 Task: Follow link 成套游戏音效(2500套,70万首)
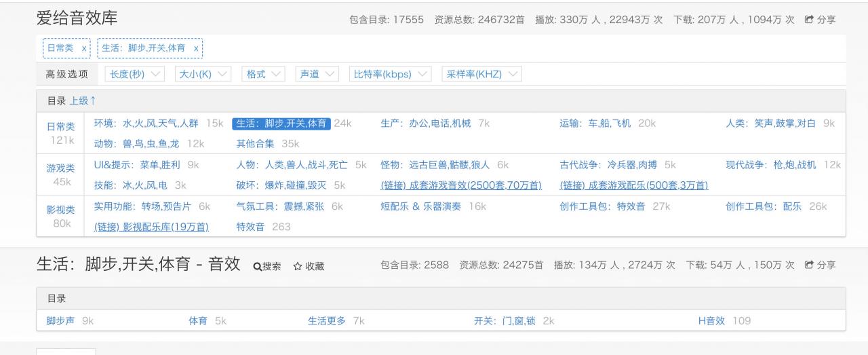pos(461,185)
